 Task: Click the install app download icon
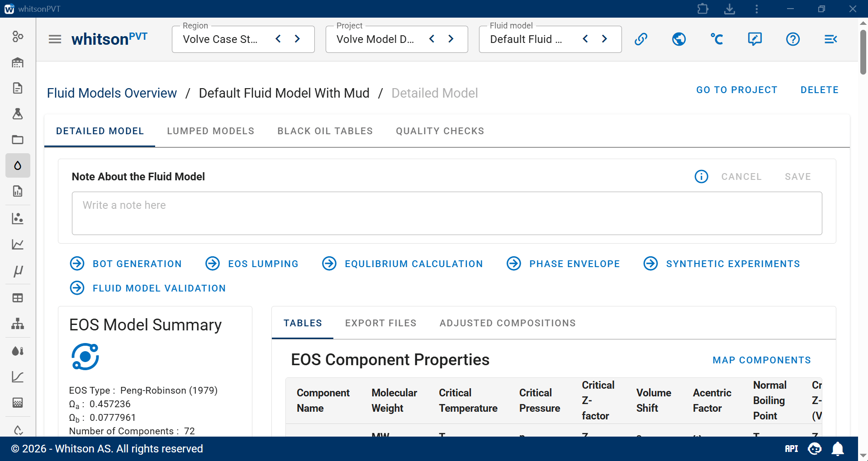(x=730, y=9)
